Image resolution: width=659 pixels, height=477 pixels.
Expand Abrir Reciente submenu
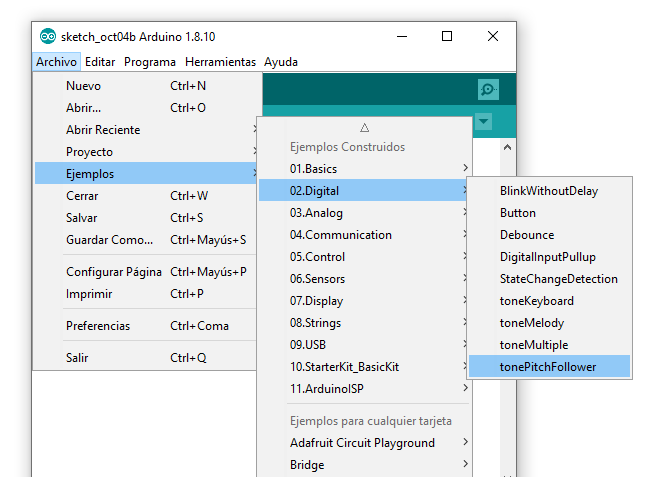click(146, 130)
